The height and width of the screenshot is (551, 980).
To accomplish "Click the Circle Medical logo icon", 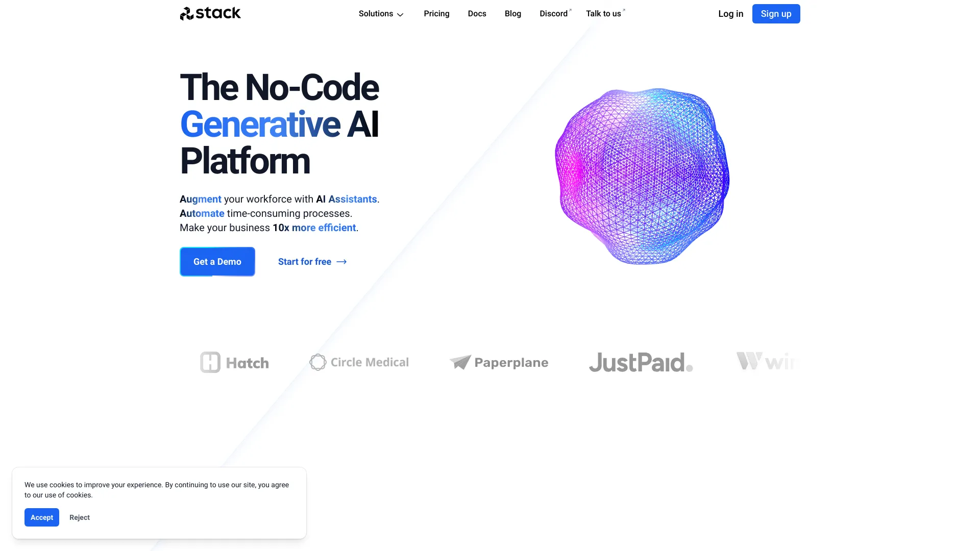I will tap(316, 362).
